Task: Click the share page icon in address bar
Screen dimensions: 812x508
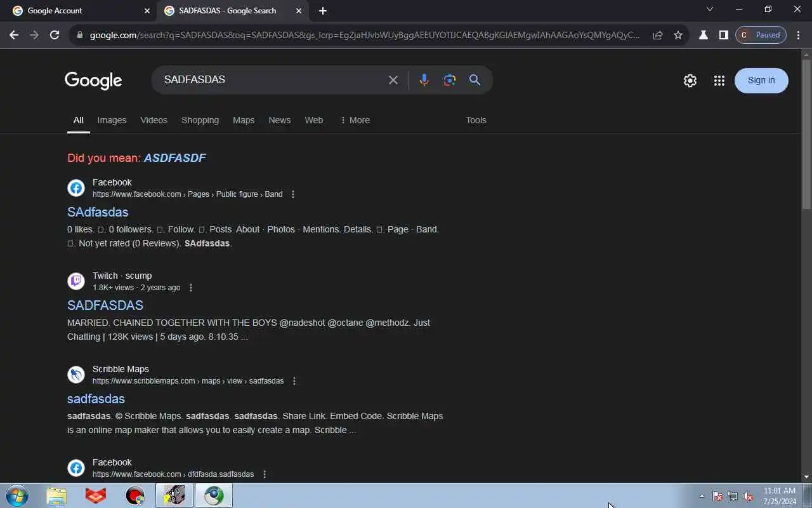Action: coord(658,36)
